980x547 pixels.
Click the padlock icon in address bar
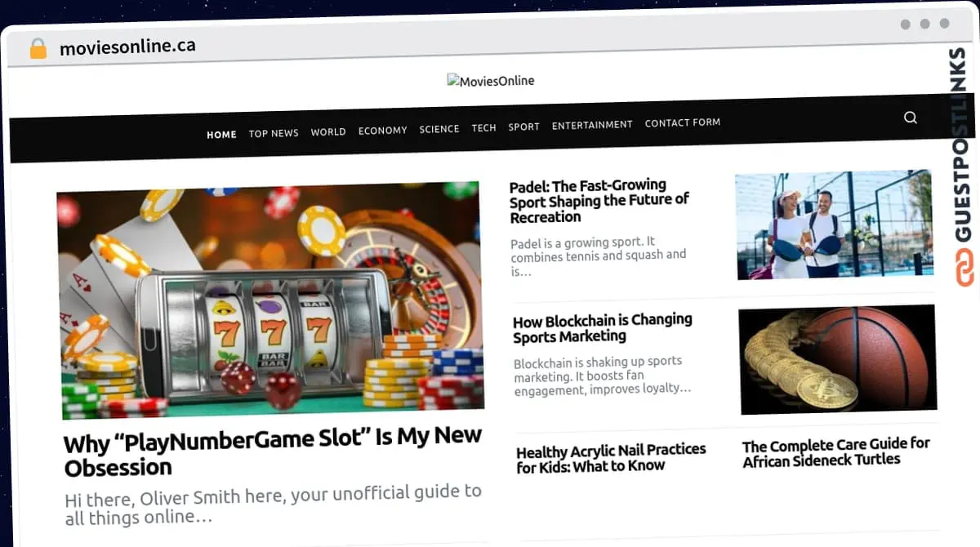38,48
